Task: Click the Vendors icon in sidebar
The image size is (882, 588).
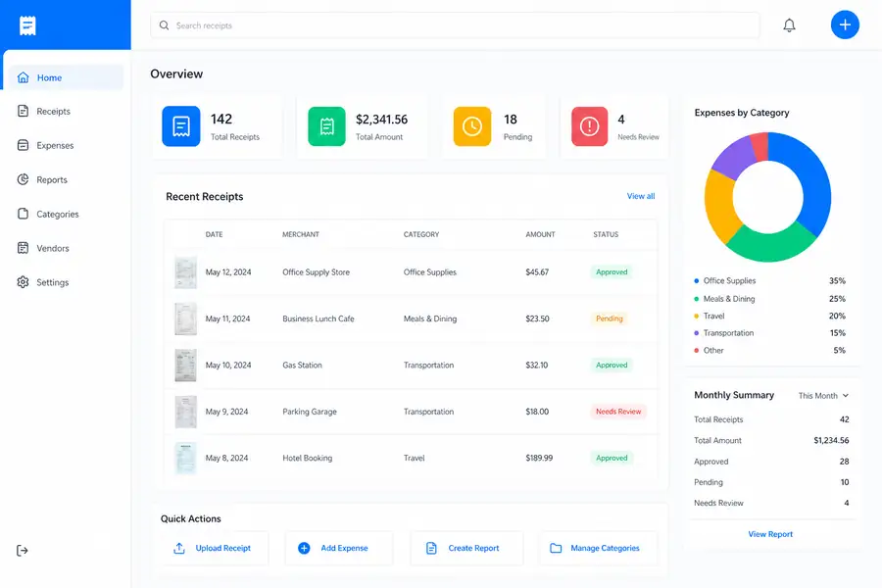Action: tap(24, 248)
